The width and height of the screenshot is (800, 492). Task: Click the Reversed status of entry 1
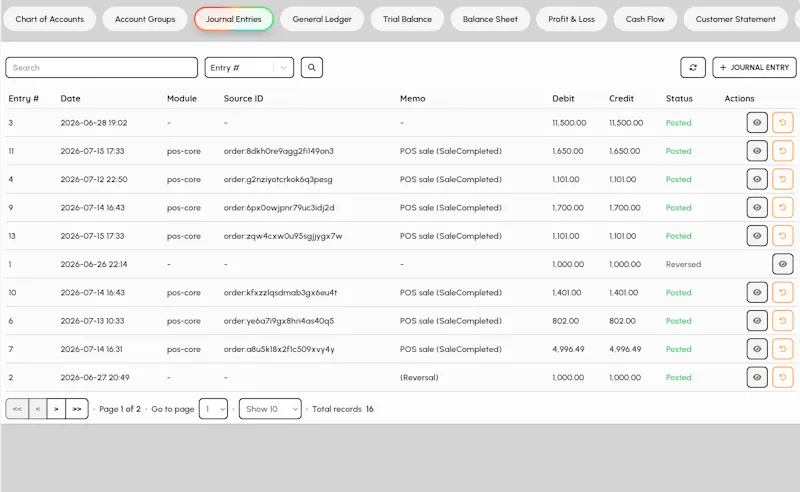pos(683,264)
